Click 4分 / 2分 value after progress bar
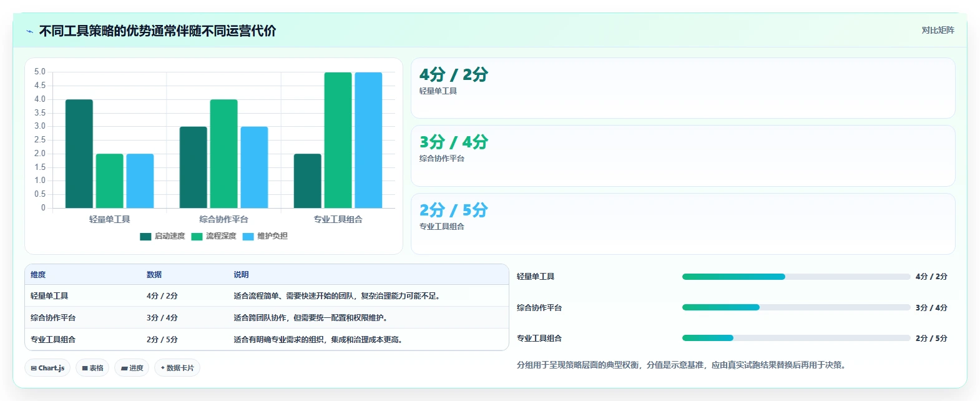Image resolution: width=980 pixels, height=401 pixels. point(931,277)
